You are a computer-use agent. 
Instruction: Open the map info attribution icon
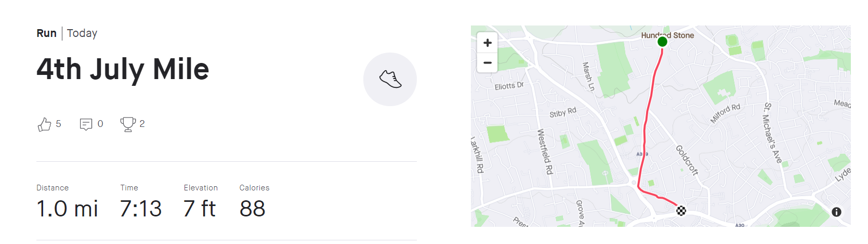(x=836, y=212)
